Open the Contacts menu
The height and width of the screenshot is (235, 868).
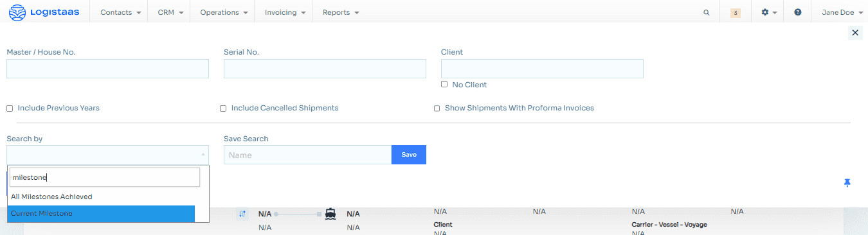tap(120, 12)
